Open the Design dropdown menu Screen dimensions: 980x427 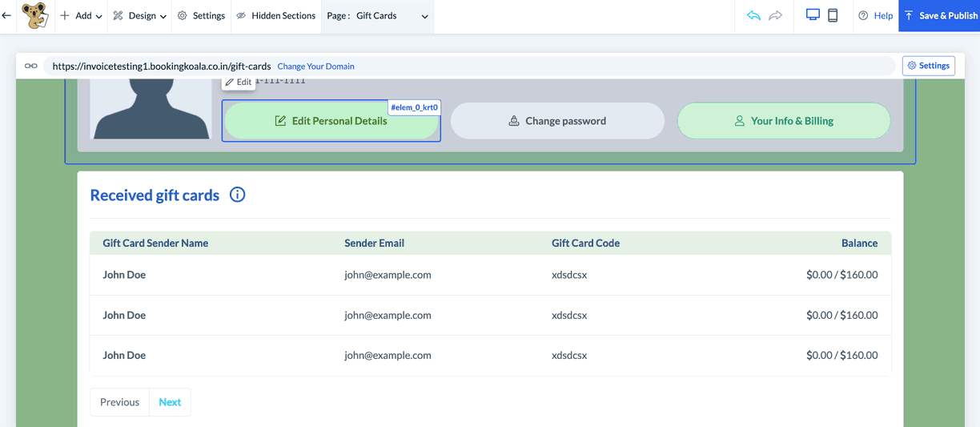click(140, 16)
